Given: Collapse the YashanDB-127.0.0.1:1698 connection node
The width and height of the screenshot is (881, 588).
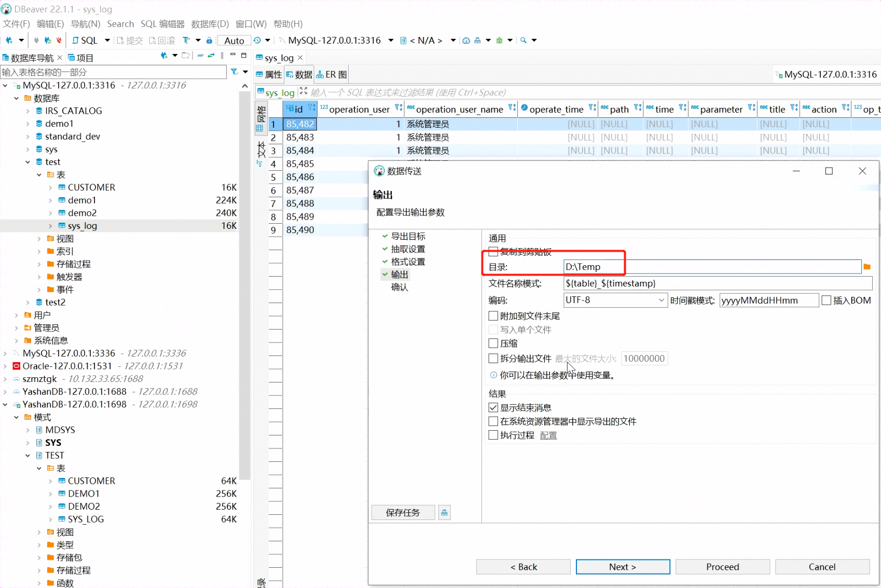Looking at the screenshot, I should [x=5, y=404].
